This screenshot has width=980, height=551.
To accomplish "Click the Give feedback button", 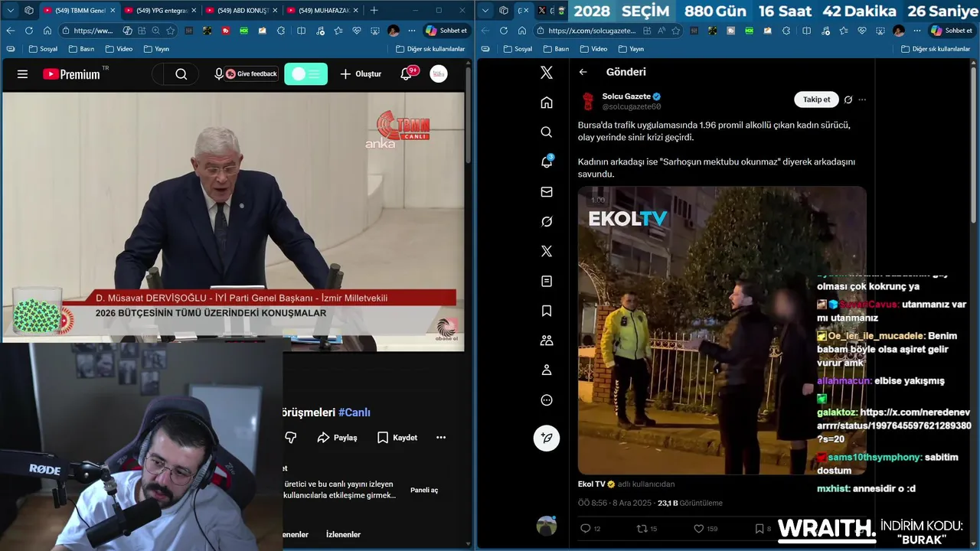I will (x=252, y=74).
